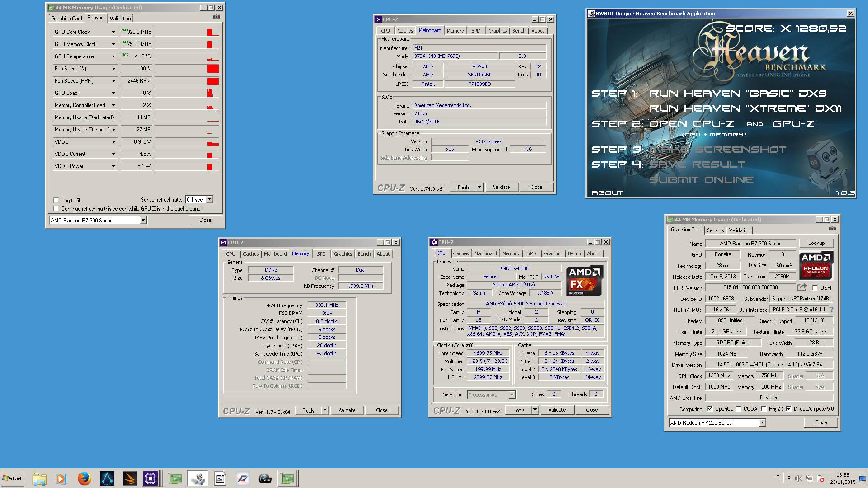
Task: Click the document window taskbar icon
Action: coord(220,479)
